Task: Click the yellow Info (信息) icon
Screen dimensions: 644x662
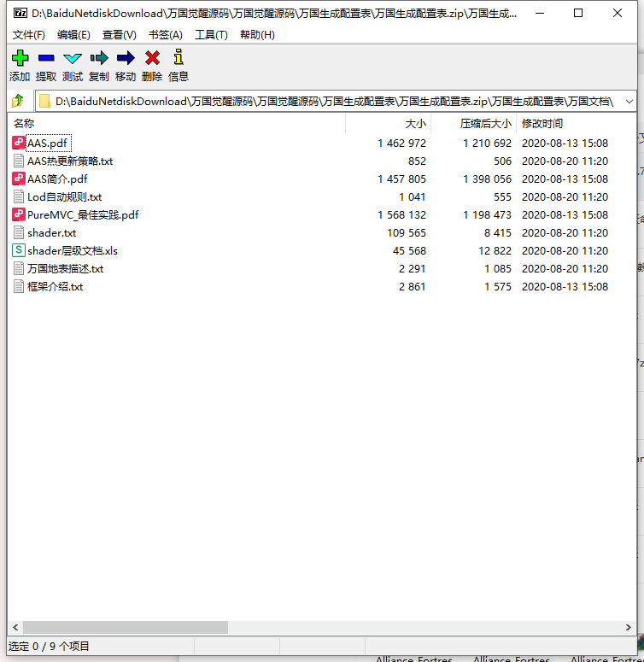Action: 179,58
